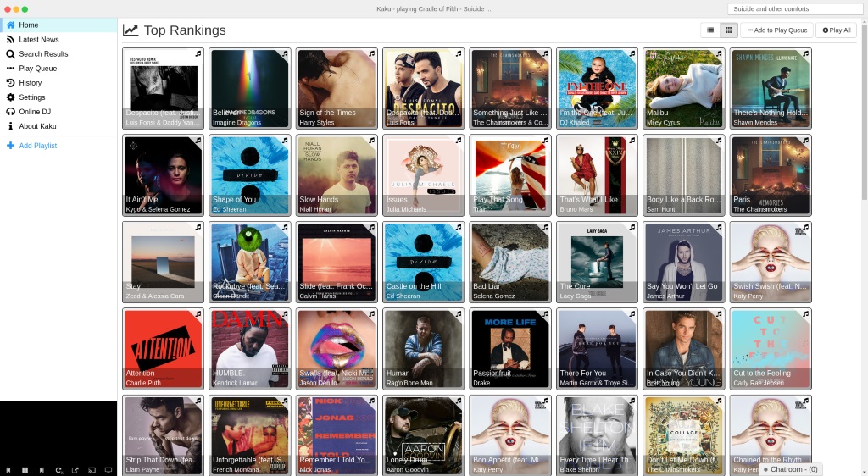The image size is (868, 476).
Task: Select It Ain't Me by Kygo
Action: (x=164, y=175)
